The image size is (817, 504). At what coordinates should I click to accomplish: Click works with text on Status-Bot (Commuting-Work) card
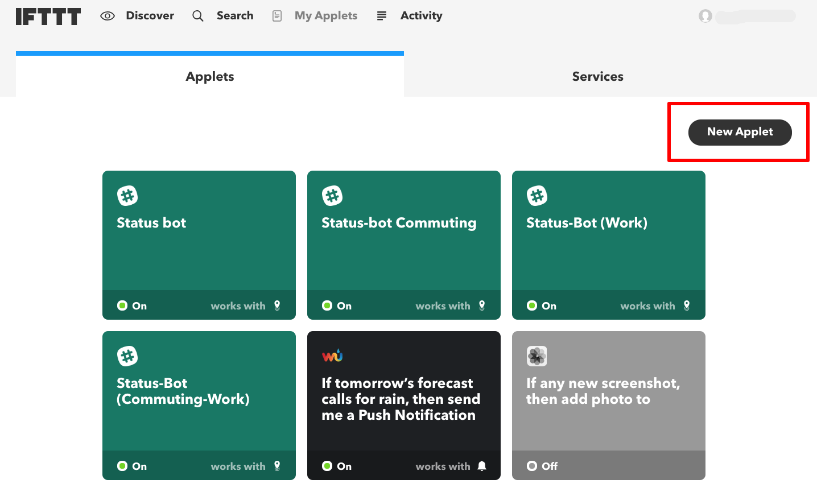click(238, 466)
